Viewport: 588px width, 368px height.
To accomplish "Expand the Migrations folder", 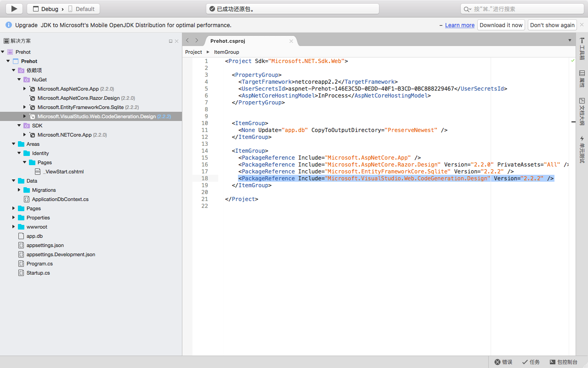I will [19, 190].
